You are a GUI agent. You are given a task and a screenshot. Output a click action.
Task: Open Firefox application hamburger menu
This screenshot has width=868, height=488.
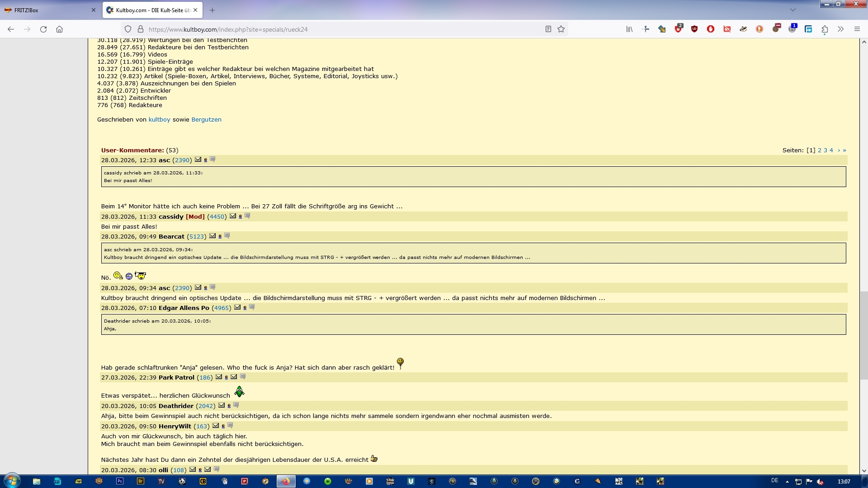[x=857, y=29]
